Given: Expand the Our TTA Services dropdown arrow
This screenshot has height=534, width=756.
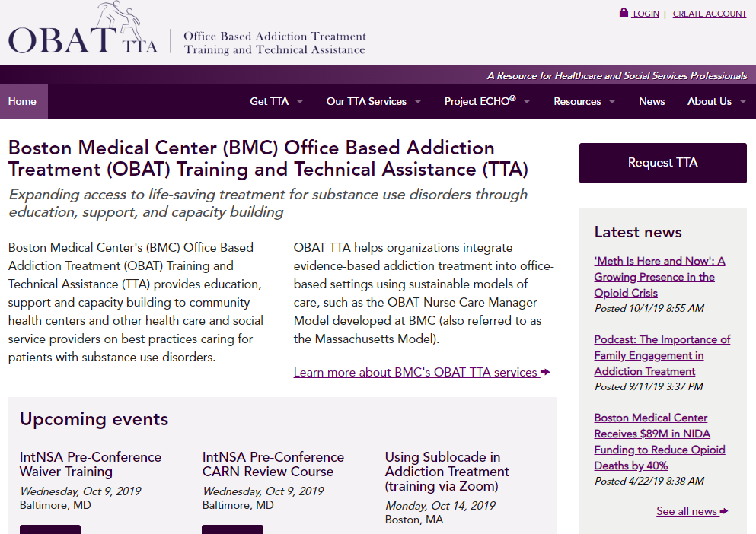Looking at the screenshot, I should (x=418, y=102).
